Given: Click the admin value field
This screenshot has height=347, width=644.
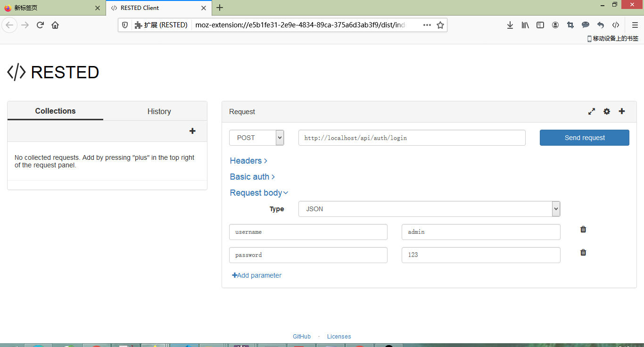Looking at the screenshot, I should pos(481,232).
